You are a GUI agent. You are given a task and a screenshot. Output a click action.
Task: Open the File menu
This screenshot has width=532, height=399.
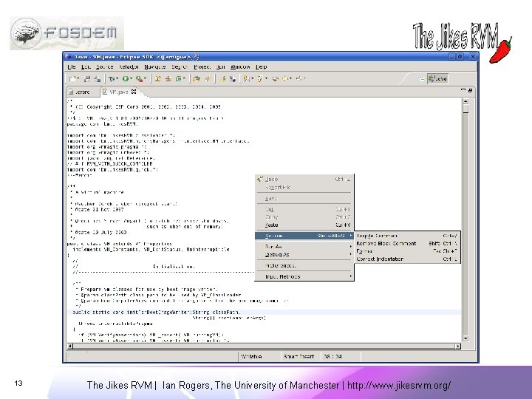click(x=72, y=66)
